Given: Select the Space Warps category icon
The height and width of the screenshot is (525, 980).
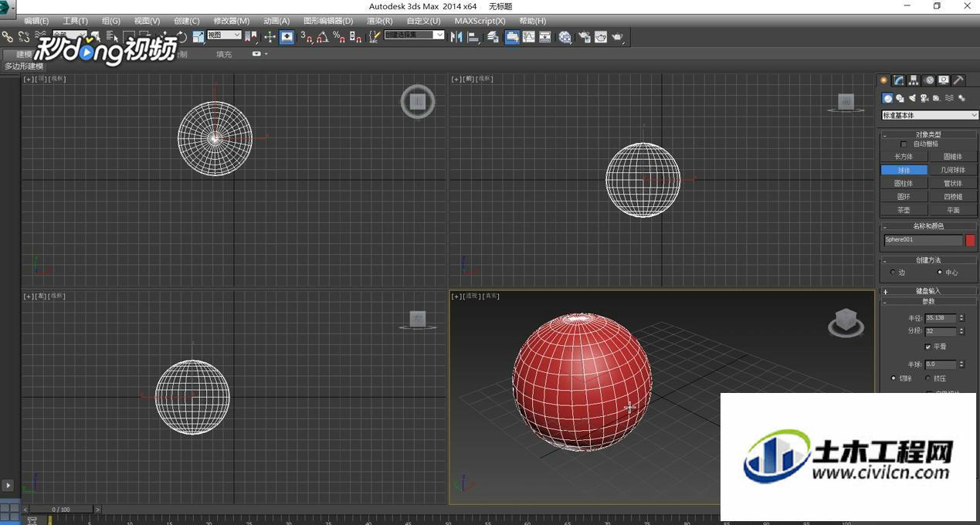Looking at the screenshot, I should 949,98.
